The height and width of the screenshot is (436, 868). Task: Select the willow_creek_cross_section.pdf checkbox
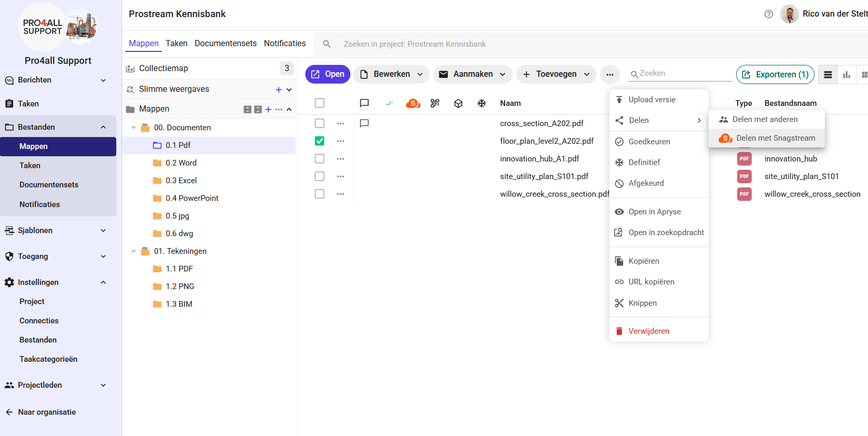click(x=320, y=194)
